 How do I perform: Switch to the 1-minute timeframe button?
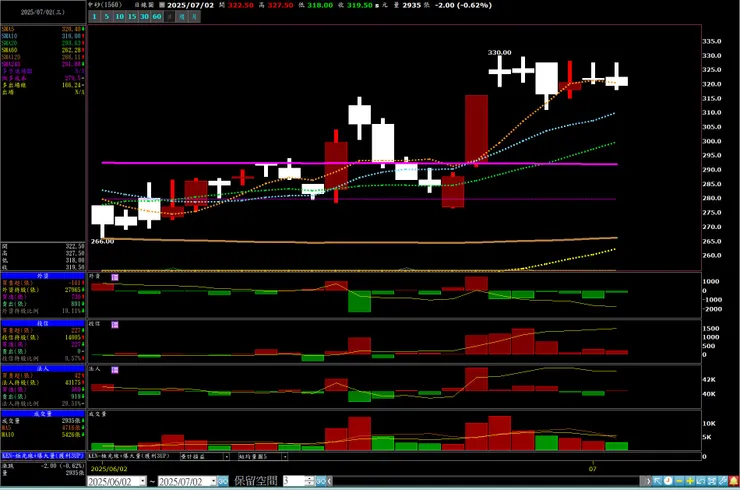(x=94, y=17)
